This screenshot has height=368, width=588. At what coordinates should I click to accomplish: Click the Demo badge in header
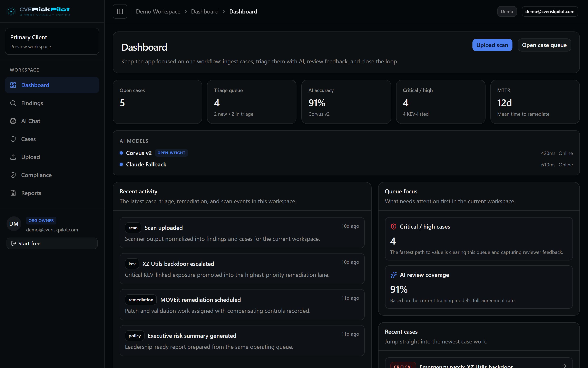point(507,11)
